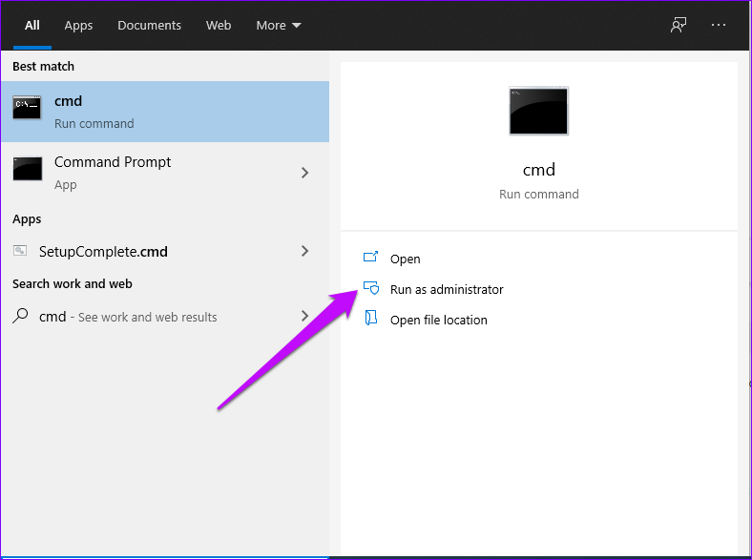Open the More filter dropdown
Image resolution: width=752 pixels, height=560 pixels.
pos(278,26)
